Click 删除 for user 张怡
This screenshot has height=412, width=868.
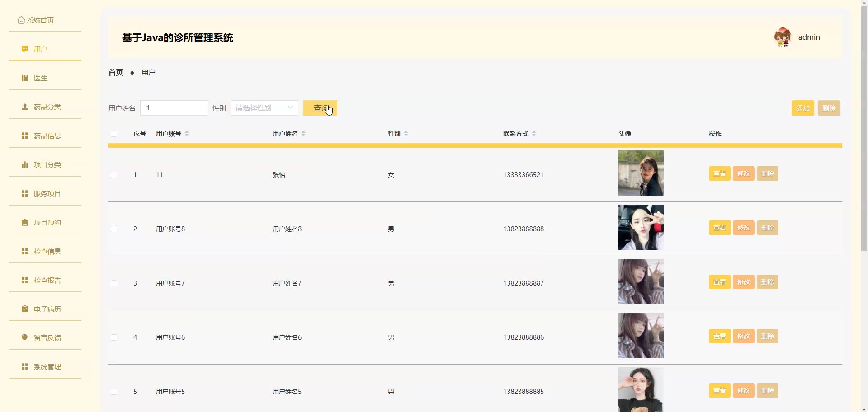(768, 173)
